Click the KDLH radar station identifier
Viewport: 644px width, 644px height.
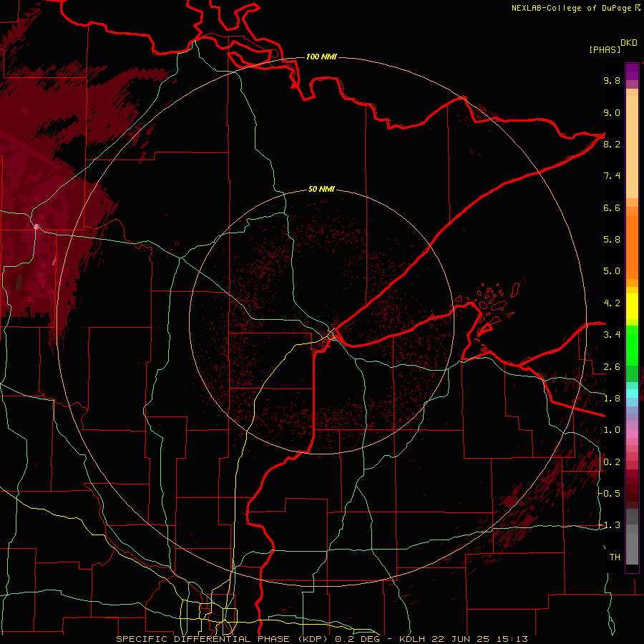point(412,639)
